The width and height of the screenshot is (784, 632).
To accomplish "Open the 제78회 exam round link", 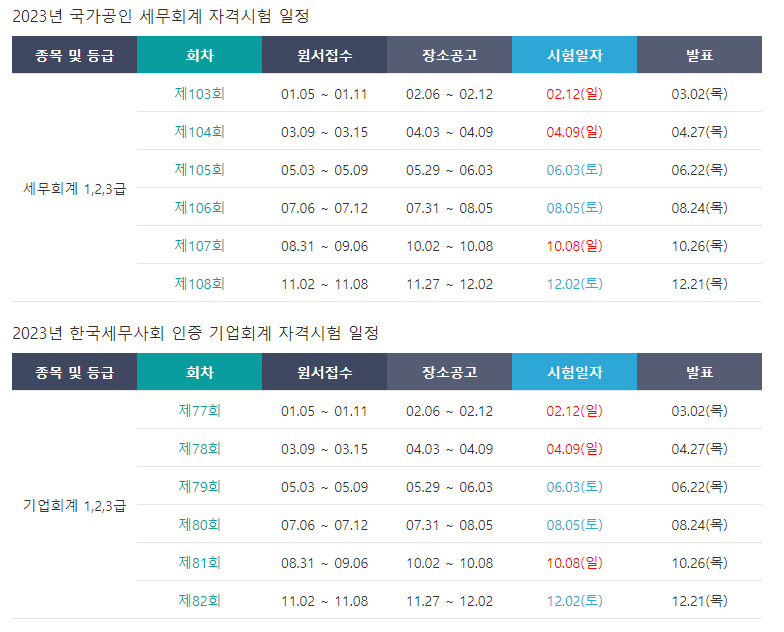I will [x=200, y=448].
